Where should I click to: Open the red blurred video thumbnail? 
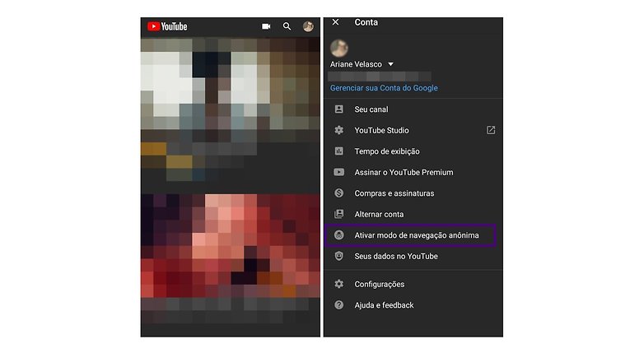[x=231, y=245]
